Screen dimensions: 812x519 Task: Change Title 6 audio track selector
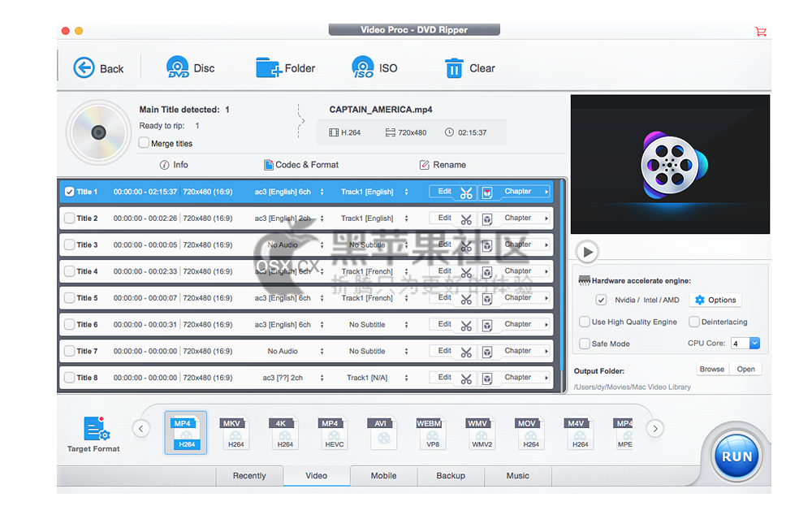pos(322,325)
